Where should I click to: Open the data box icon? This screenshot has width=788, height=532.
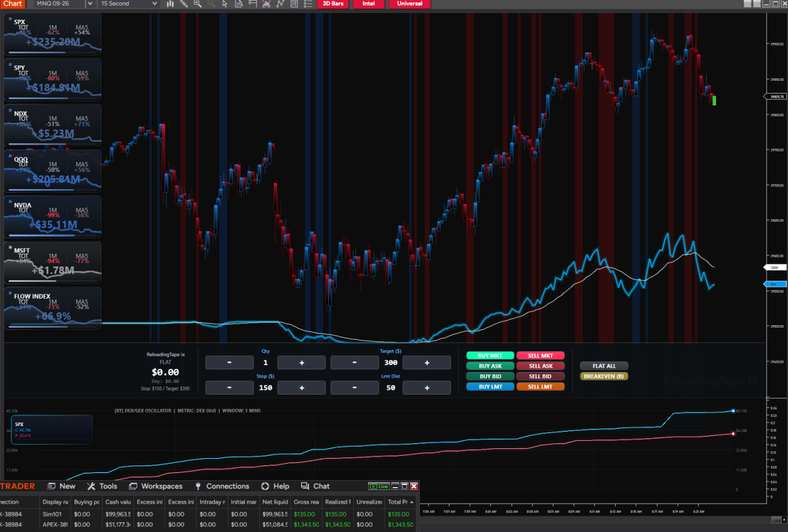click(239, 4)
